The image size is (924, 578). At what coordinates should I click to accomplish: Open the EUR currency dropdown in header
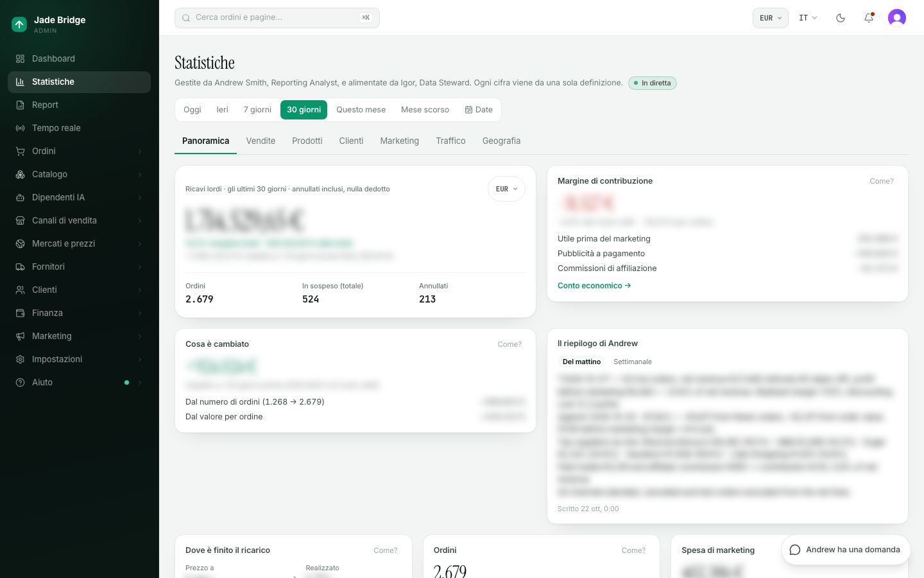tap(771, 18)
